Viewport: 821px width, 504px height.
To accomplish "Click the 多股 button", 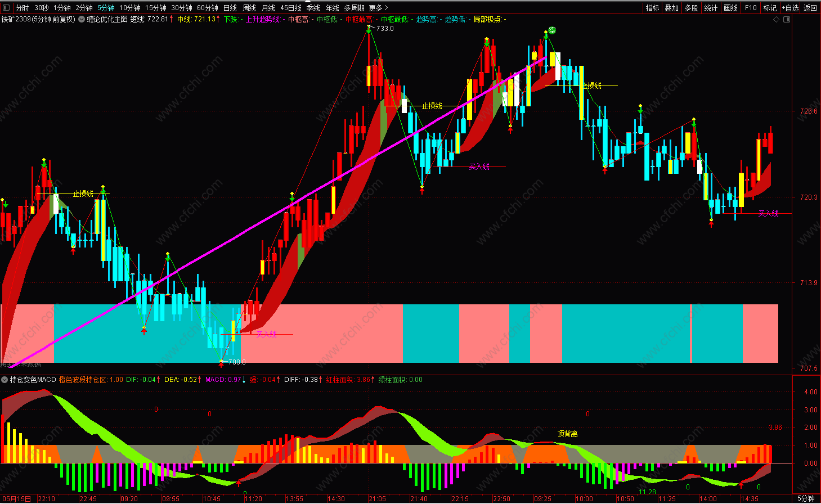I will 691,8.
